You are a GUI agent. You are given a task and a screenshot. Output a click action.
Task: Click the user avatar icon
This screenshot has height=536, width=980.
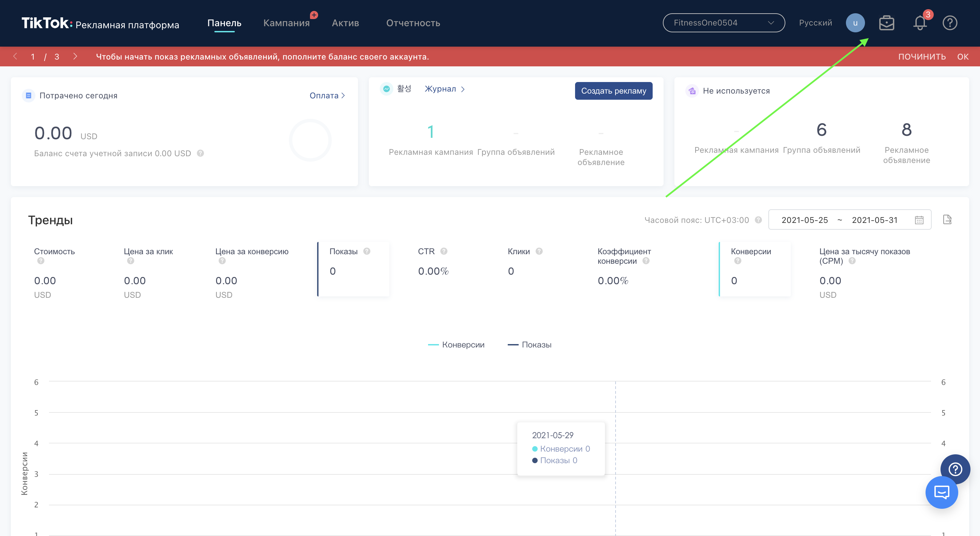click(855, 23)
